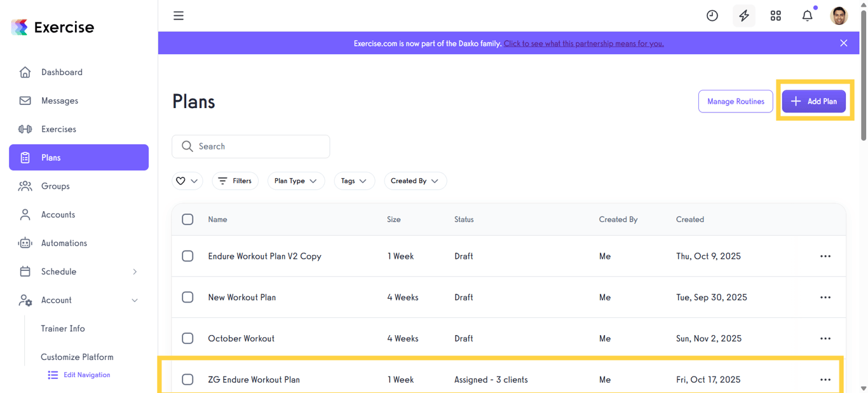This screenshot has height=393, width=868.
Task: Navigate to Automations in the sidebar
Action: pos(64,243)
